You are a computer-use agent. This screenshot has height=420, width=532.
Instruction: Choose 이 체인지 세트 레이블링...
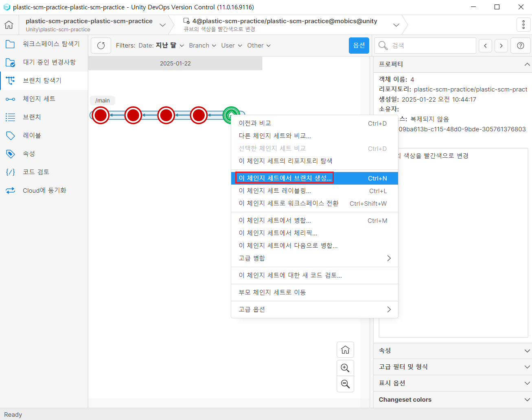click(x=315, y=191)
